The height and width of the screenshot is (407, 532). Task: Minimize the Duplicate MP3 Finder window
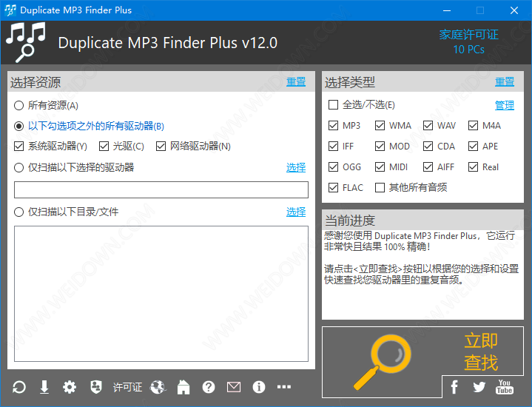447,10
